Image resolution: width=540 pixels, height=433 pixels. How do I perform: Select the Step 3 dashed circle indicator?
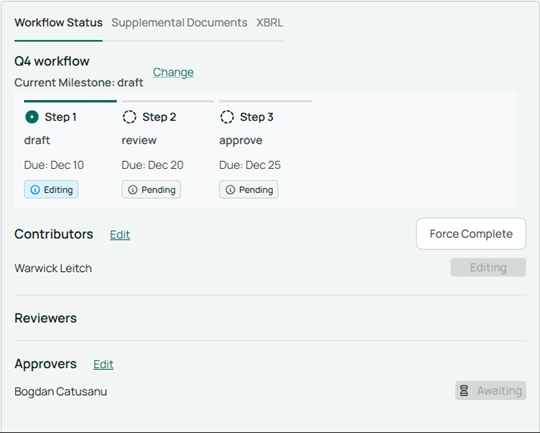click(227, 117)
